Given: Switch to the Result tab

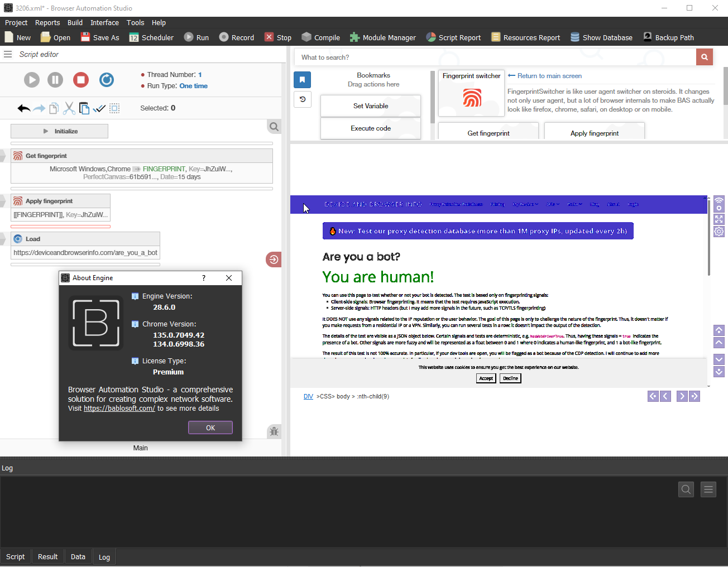Looking at the screenshot, I should click(x=47, y=557).
